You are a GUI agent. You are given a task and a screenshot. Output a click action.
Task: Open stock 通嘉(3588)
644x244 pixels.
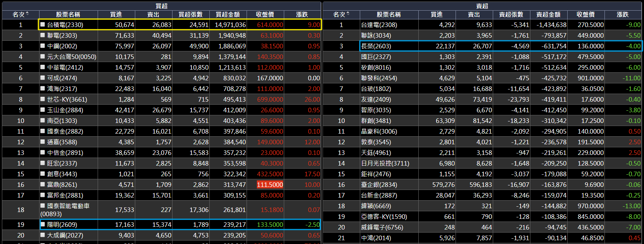[x=62, y=142]
